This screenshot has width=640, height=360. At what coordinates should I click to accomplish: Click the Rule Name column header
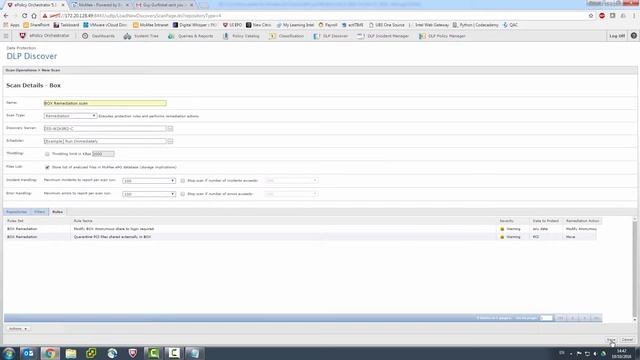(x=83, y=221)
